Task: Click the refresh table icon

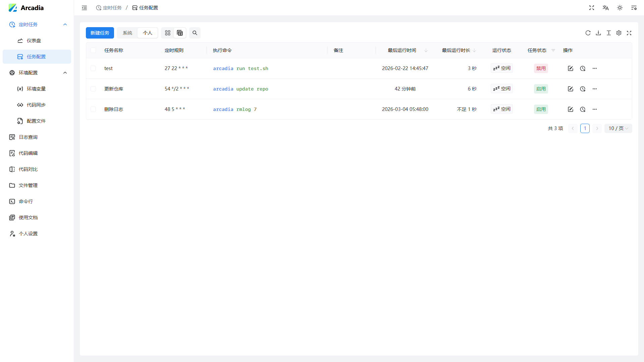Action: [x=588, y=33]
